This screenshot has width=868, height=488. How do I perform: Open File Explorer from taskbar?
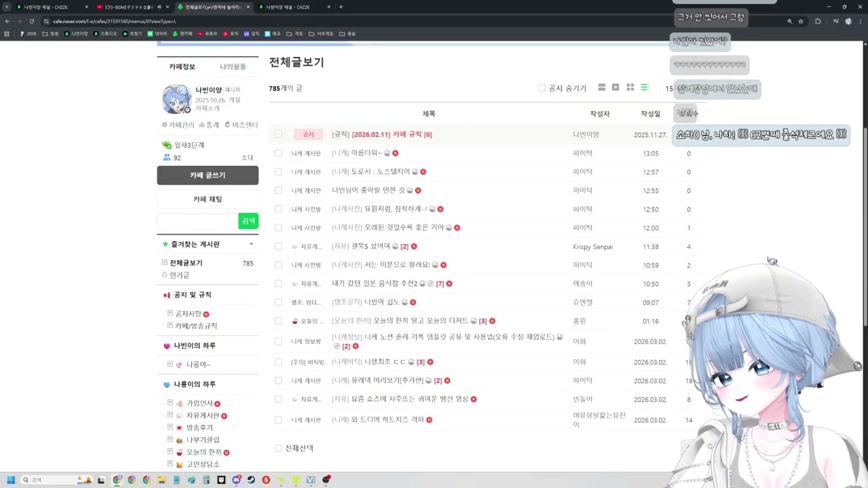click(x=161, y=480)
